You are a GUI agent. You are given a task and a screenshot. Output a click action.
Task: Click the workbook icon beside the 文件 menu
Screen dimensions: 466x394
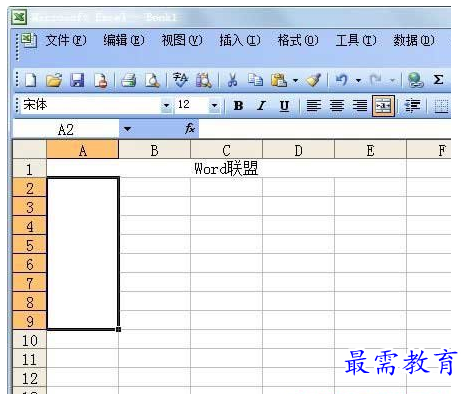coord(29,41)
